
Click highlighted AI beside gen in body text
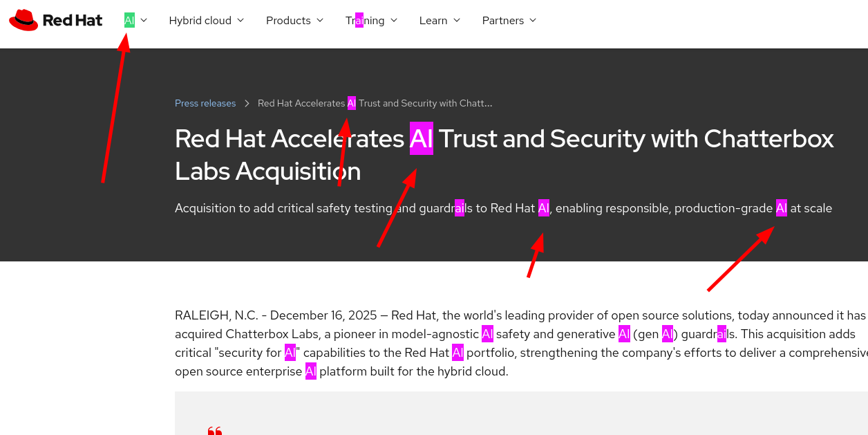(667, 333)
